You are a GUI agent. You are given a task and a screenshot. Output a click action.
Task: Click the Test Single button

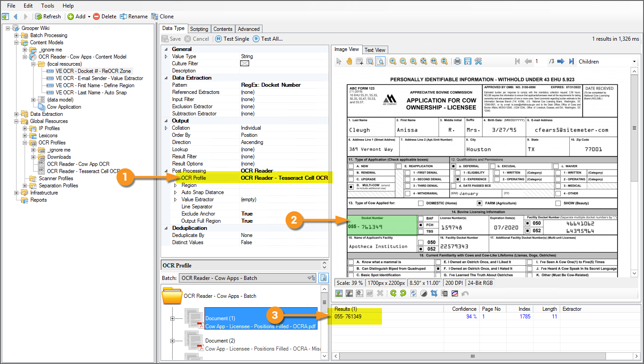coord(232,39)
